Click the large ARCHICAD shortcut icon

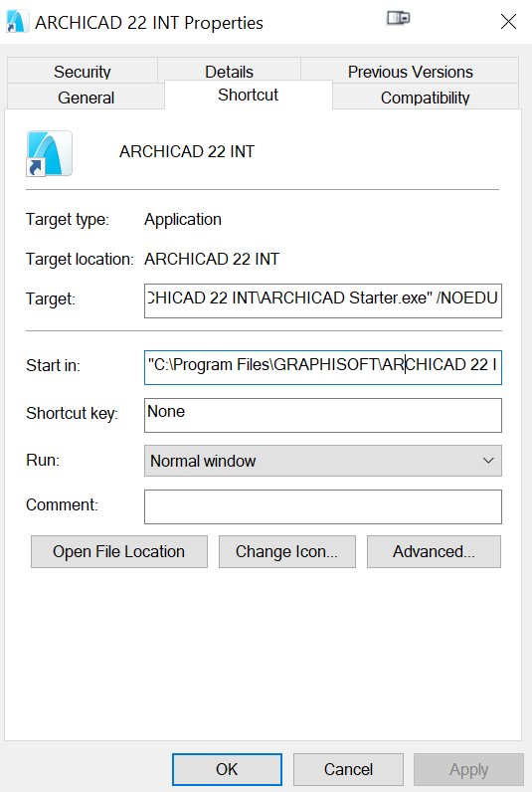(x=50, y=153)
